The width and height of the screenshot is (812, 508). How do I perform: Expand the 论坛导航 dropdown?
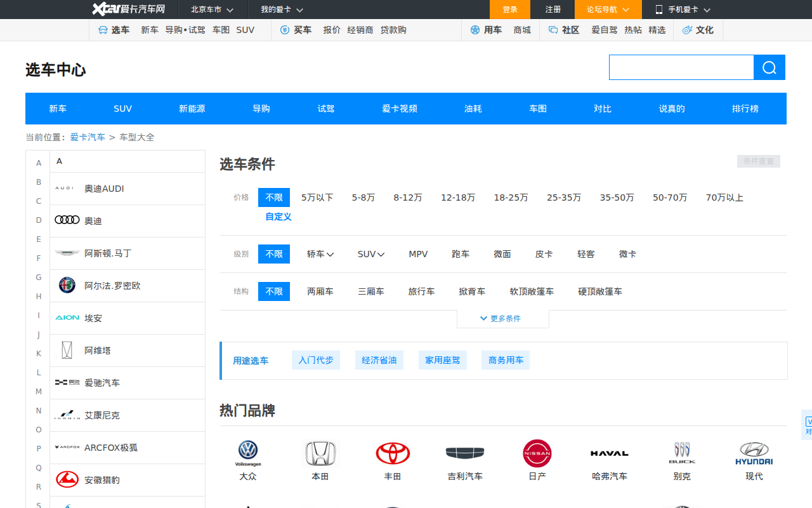pos(608,10)
